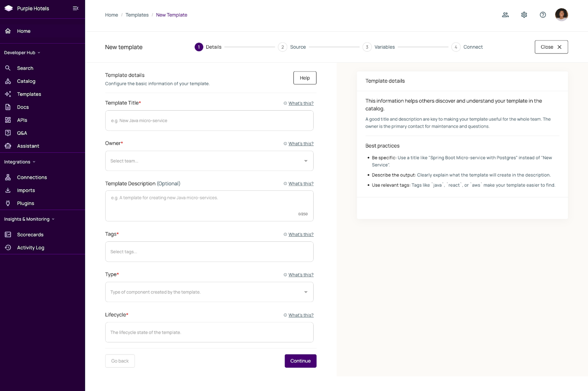Click the Connections network icon
The height and width of the screenshot is (391, 588).
pyautogui.click(x=8, y=177)
